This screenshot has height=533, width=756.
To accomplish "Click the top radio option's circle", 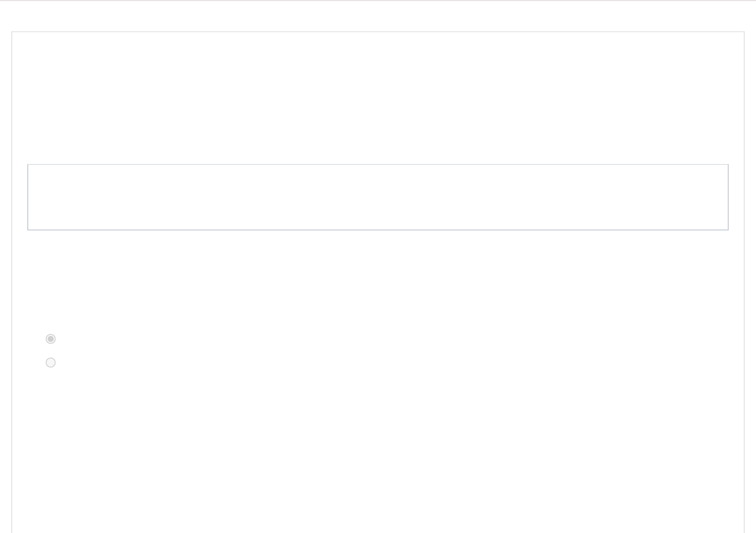I will tap(50, 339).
